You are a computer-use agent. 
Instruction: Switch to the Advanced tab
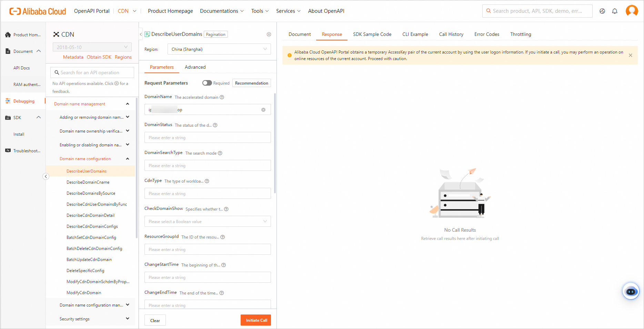click(x=195, y=67)
